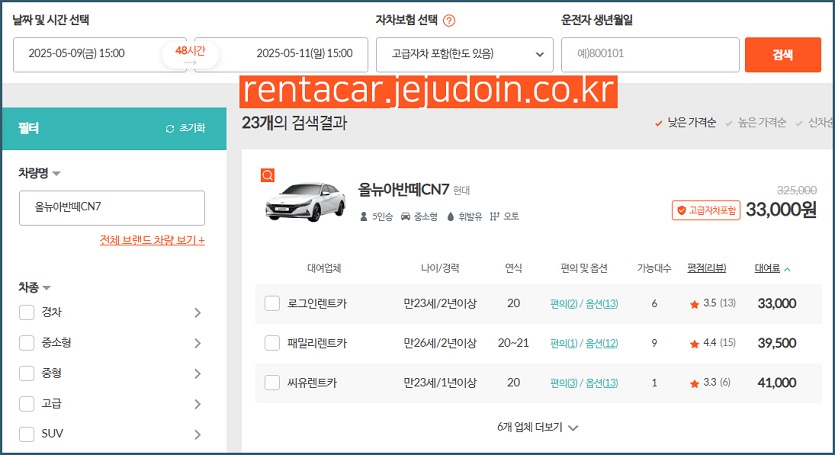Image resolution: width=835 pixels, height=455 pixels.
Task: Click the star rating in 로그인렌트카 row
Action: (713, 303)
